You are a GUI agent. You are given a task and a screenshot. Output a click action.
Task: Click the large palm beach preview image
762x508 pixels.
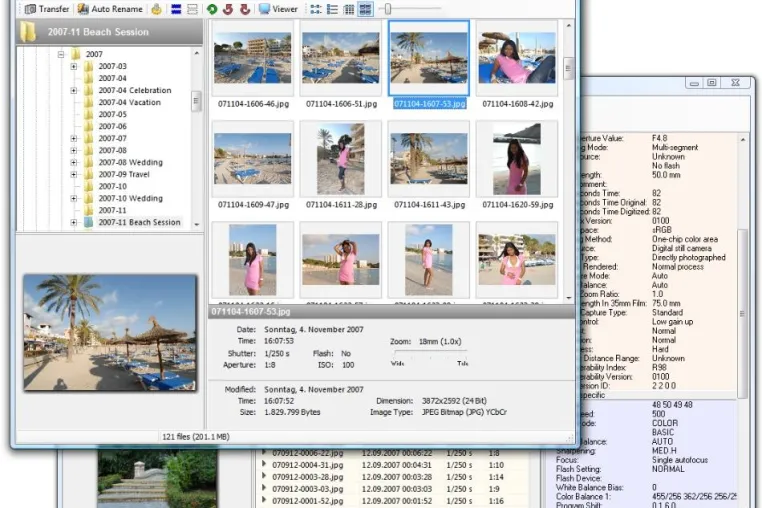click(110, 333)
